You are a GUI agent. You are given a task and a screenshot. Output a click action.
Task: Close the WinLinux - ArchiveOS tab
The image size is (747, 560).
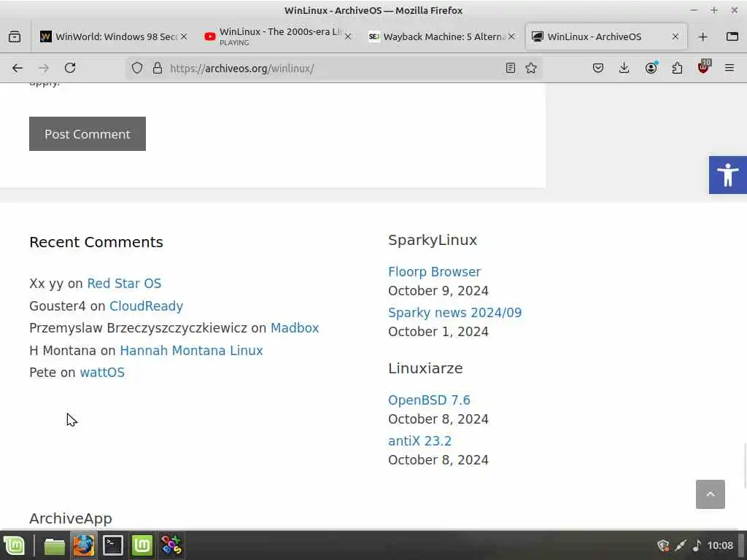point(675,36)
